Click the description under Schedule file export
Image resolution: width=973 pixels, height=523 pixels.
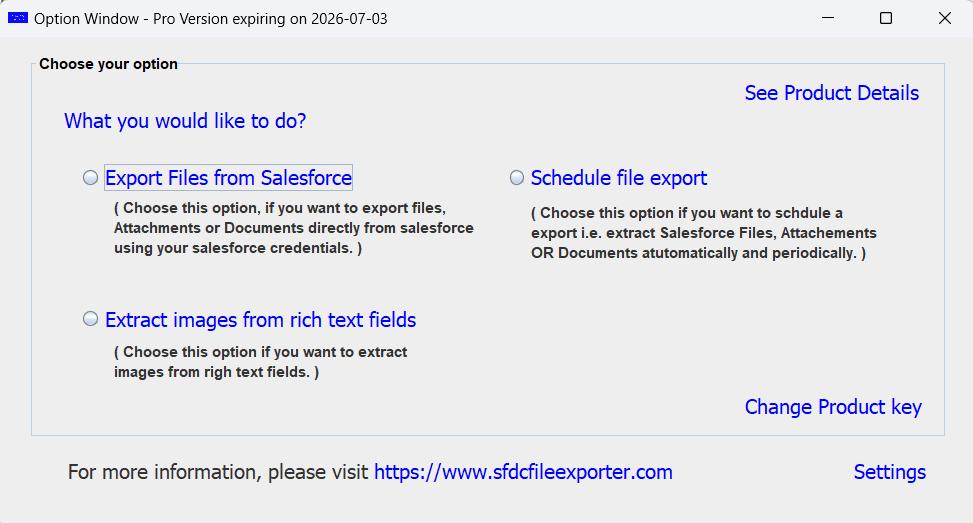click(703, 233)
